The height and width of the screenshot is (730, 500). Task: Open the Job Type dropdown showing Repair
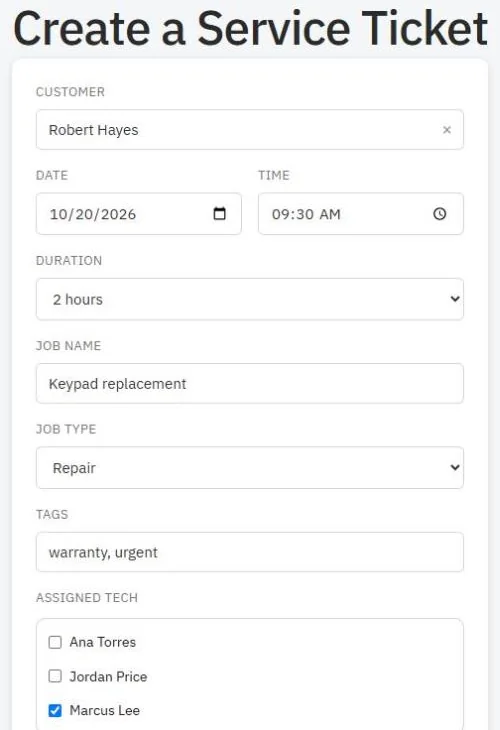[x=250, y=468]
